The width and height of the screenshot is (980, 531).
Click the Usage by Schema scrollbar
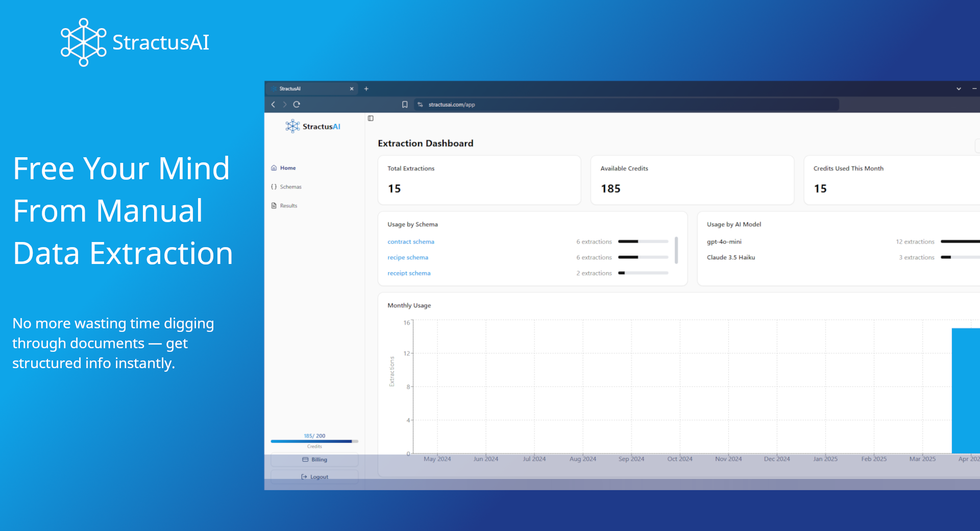coord(676,250)
